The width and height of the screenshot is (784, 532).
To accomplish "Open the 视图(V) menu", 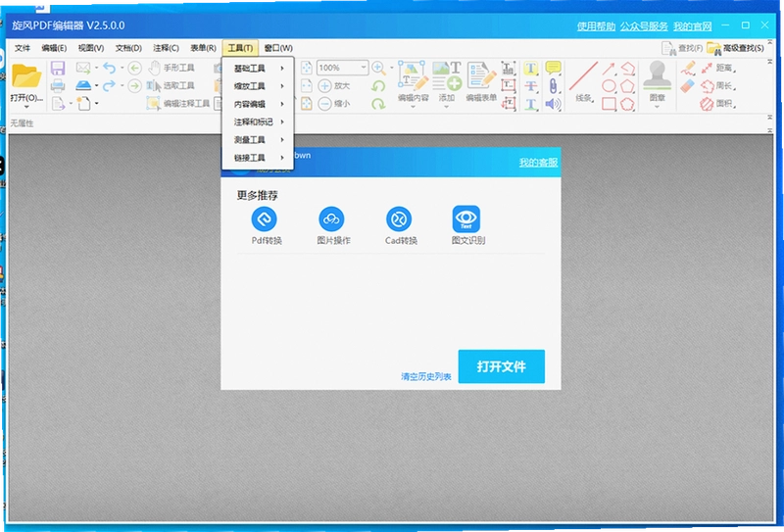I will (x=91, y=48).
